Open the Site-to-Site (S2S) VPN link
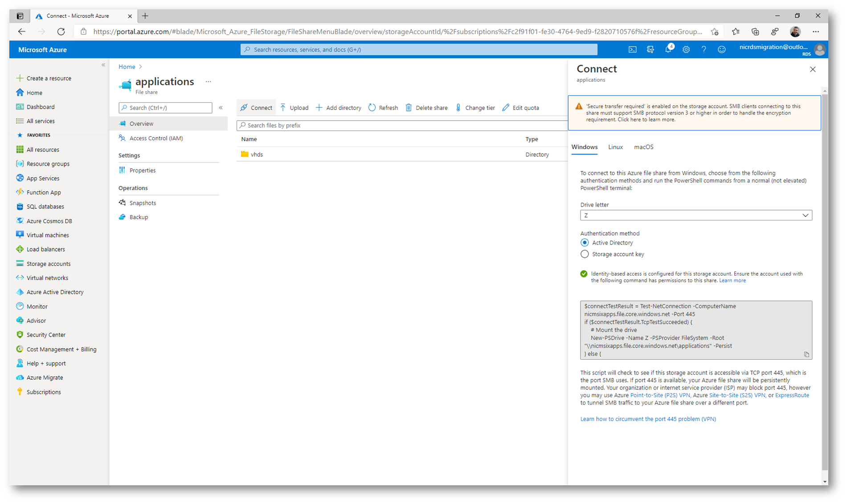Viewport: 847px width, 504px height. click(x=737, y=395)
